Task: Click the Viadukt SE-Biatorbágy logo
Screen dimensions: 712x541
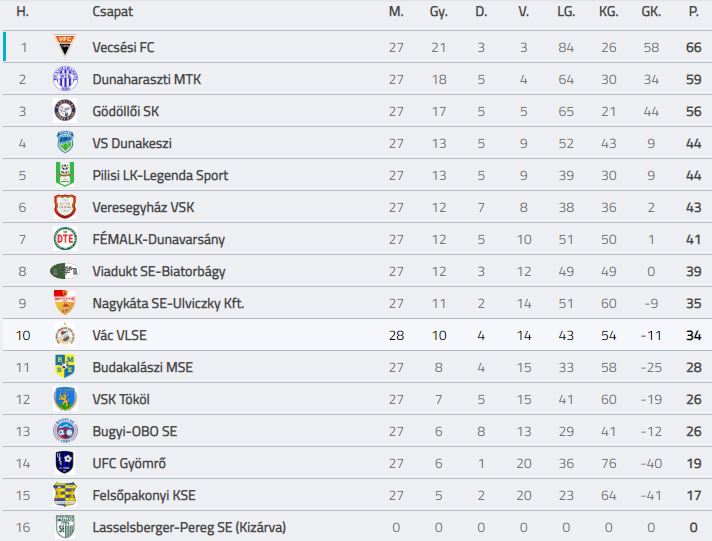Action: tap(64, 271)
